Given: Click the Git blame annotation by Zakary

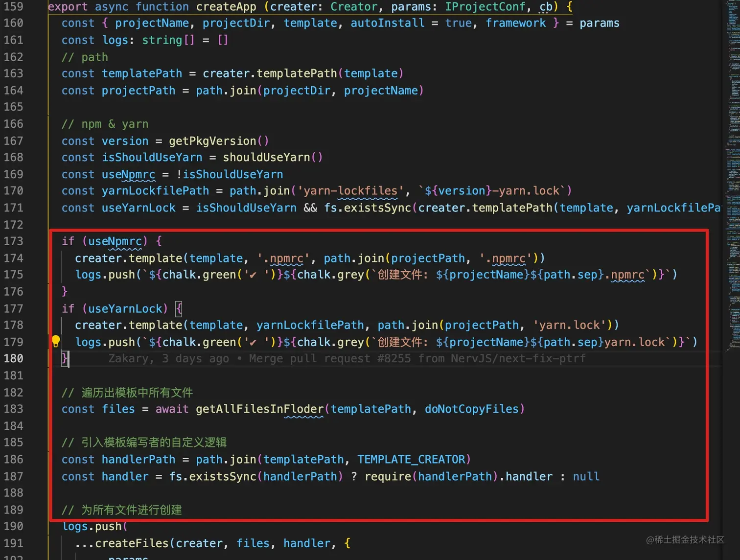Looking at the screenshot, I should tap(347, 359).
